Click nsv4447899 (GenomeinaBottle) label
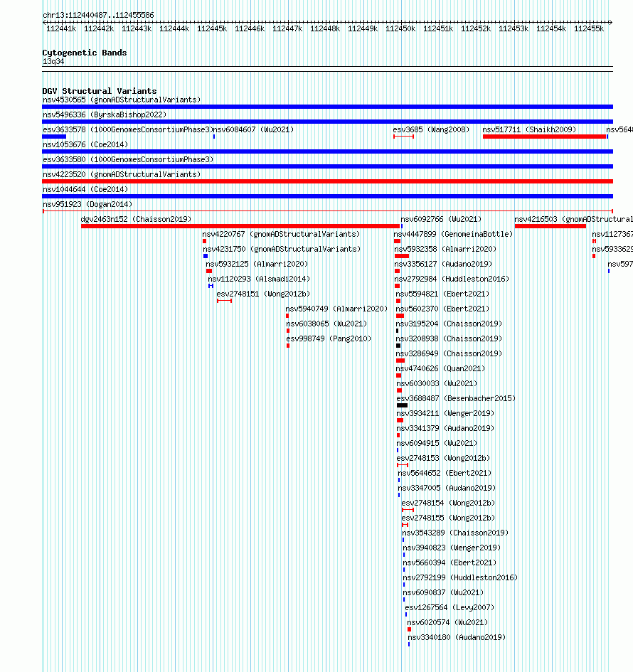The image size is (633, 672). pos(453,234)
